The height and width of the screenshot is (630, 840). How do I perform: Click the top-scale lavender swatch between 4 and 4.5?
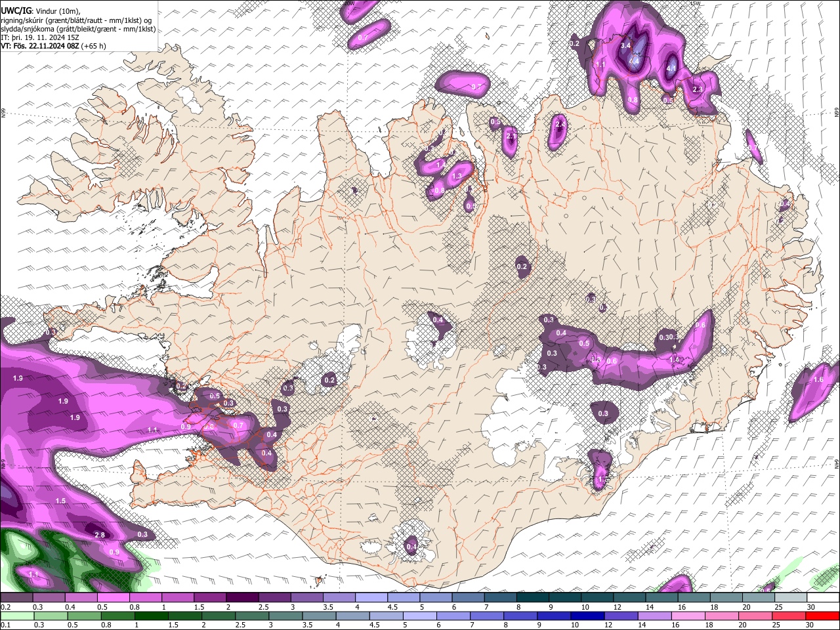(x=371, y=597)
